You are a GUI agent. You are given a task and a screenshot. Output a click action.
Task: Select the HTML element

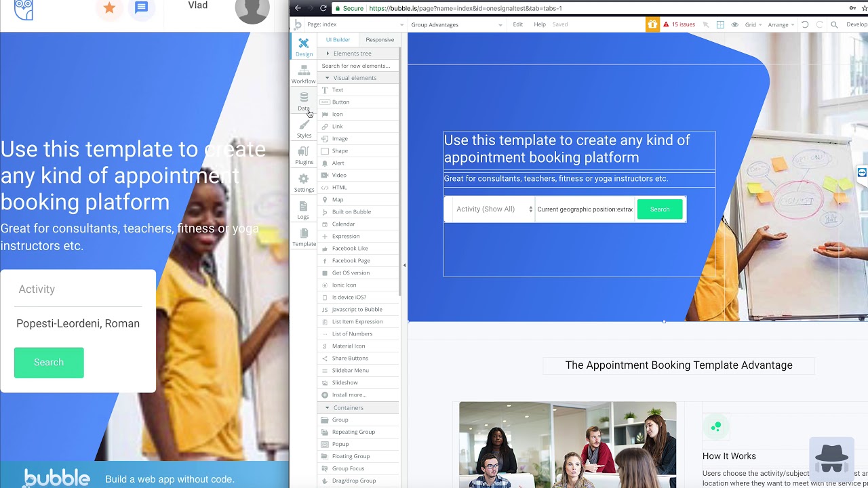coord(359,188)
